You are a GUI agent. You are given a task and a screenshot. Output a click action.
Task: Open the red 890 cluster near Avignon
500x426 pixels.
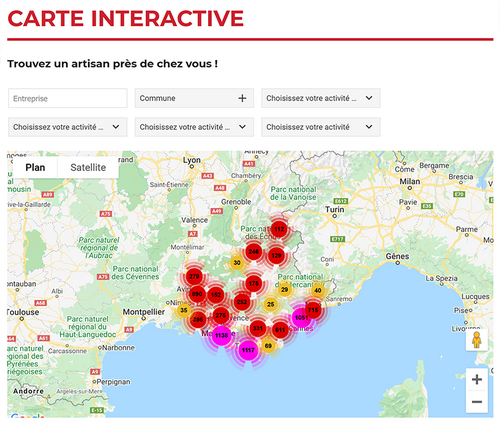[x=197, y=294]
